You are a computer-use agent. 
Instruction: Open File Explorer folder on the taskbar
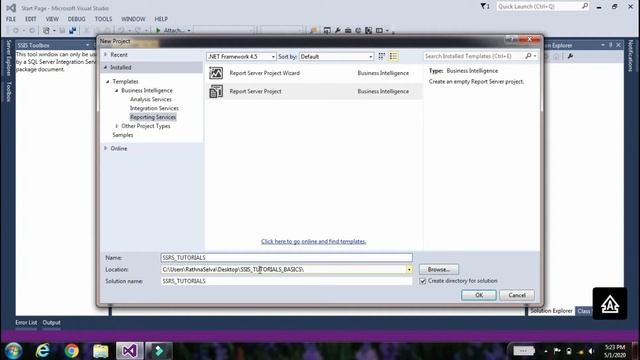click(100, 351)
